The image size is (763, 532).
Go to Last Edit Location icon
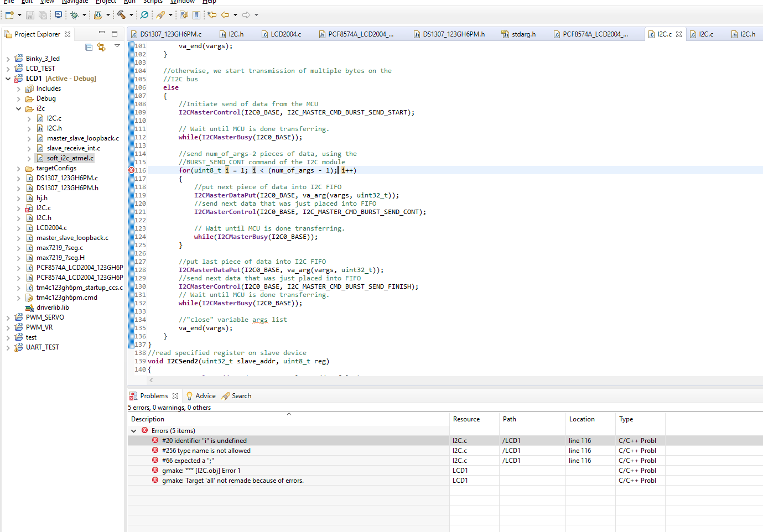coord(212,15)
